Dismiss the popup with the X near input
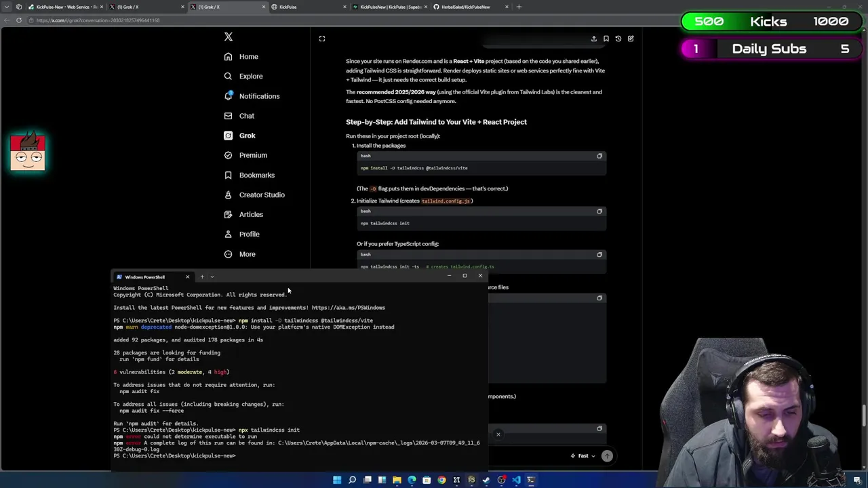 coord(498,434)
